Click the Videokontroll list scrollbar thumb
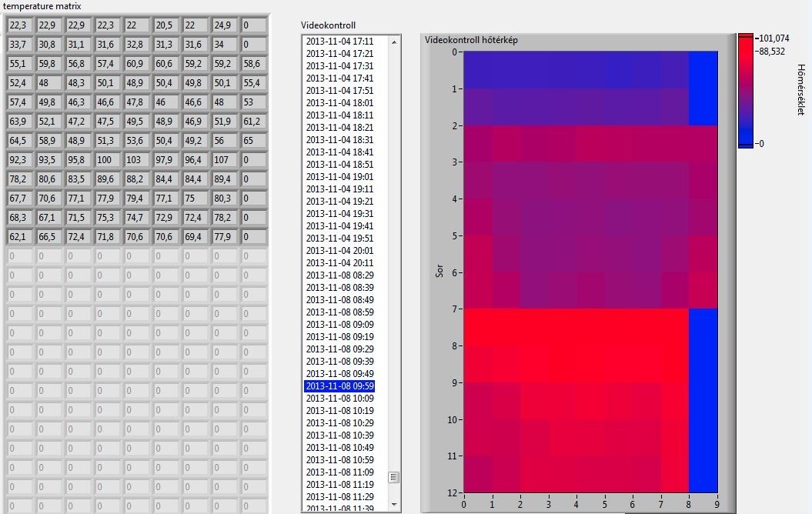 coord(394,477)
